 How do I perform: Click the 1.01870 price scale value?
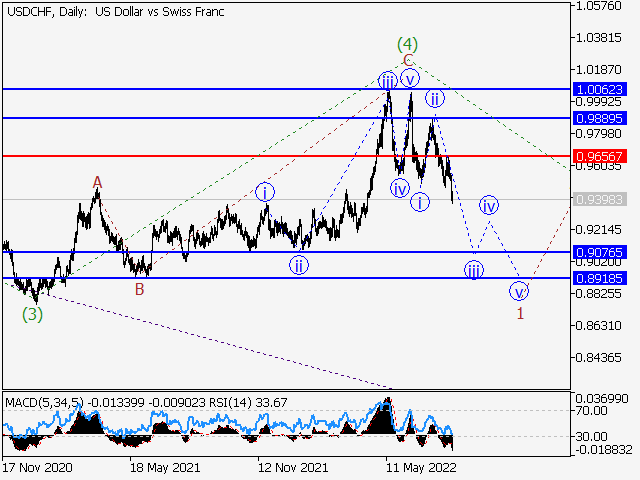(598, 69)
